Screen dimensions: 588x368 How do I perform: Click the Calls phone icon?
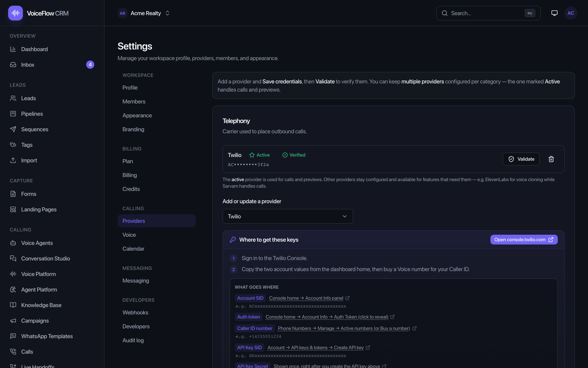[x=13, y=352]
